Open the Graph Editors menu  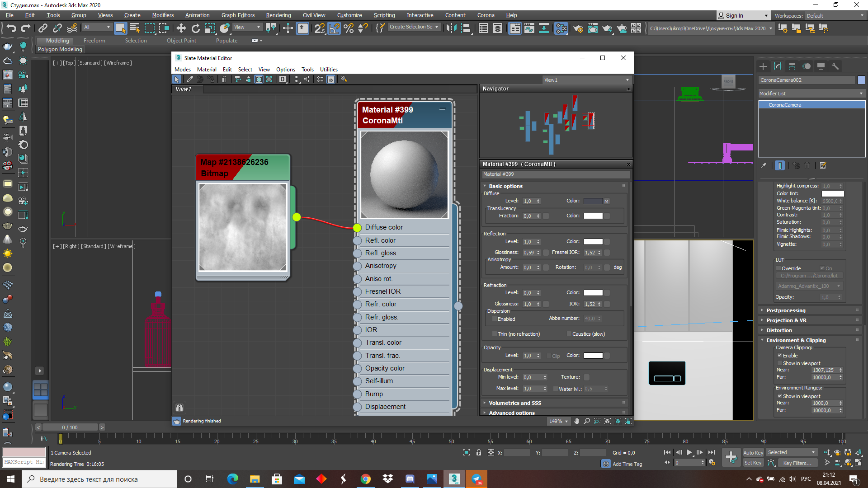point(238,15)
